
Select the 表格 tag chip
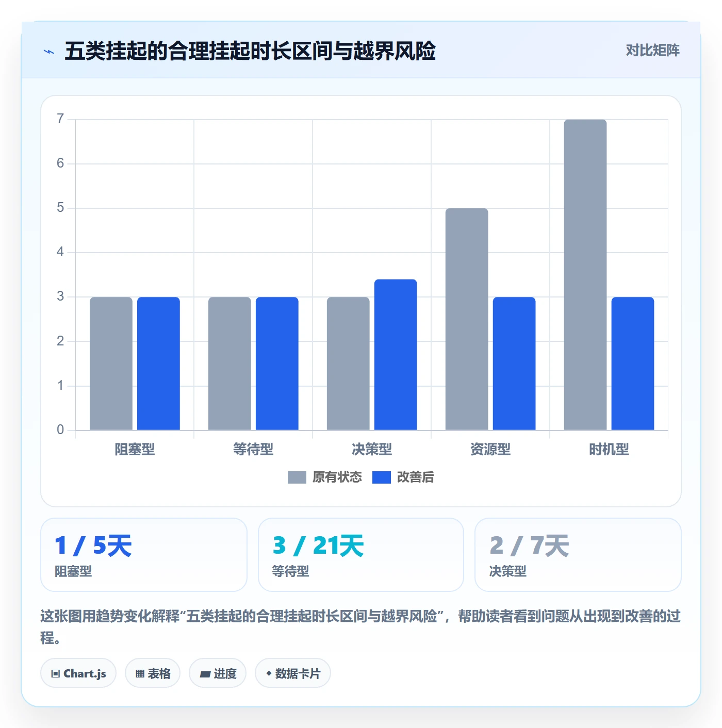pos(153,673)
